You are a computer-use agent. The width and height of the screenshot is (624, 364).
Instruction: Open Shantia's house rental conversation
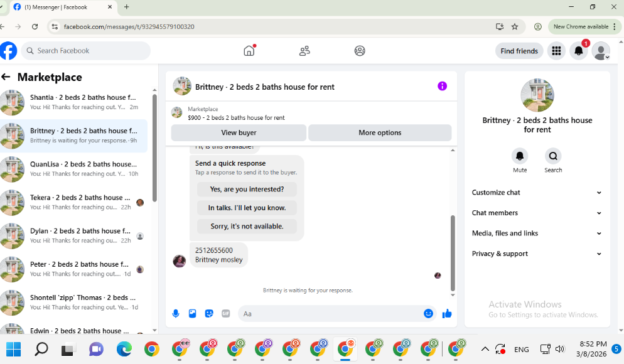point(73,102)
